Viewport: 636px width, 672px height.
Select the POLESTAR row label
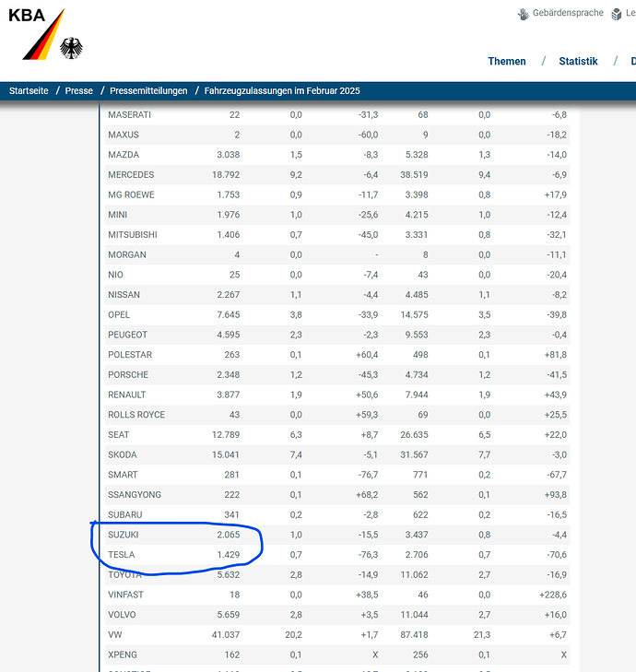point(130,355)
